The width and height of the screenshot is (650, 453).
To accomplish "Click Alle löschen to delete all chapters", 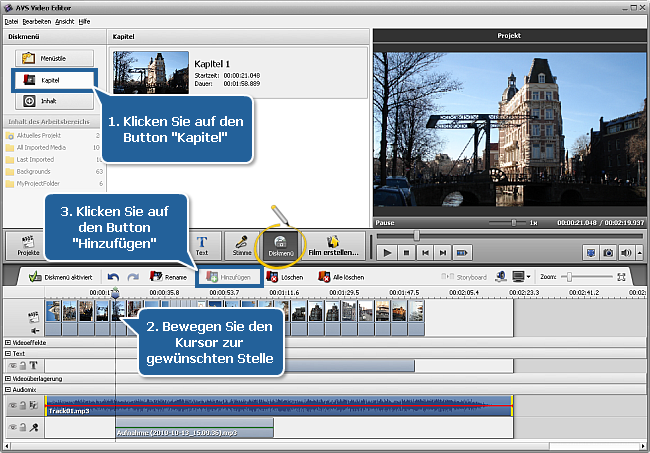I will click(341, 276).
